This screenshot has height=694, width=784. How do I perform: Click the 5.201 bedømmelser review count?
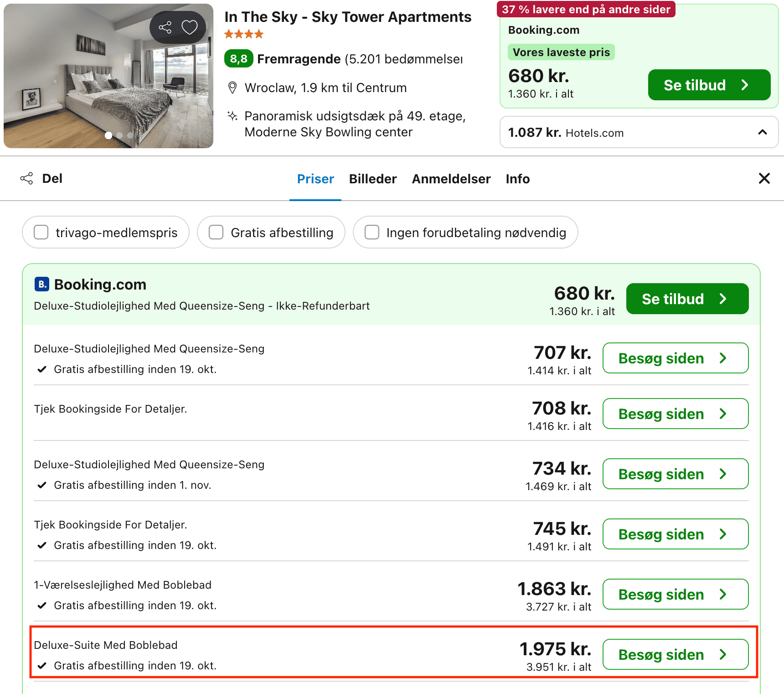coord(404,59)
